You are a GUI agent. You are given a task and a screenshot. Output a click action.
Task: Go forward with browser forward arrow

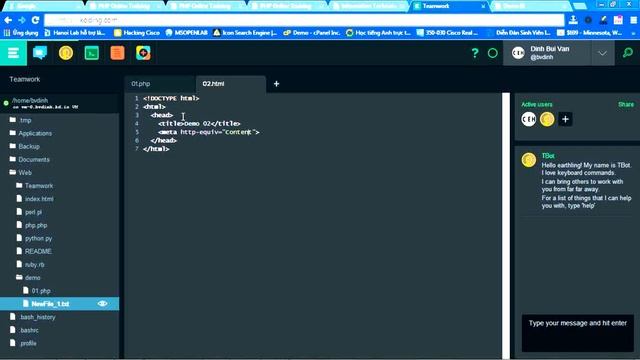click(x=22, y=20)
